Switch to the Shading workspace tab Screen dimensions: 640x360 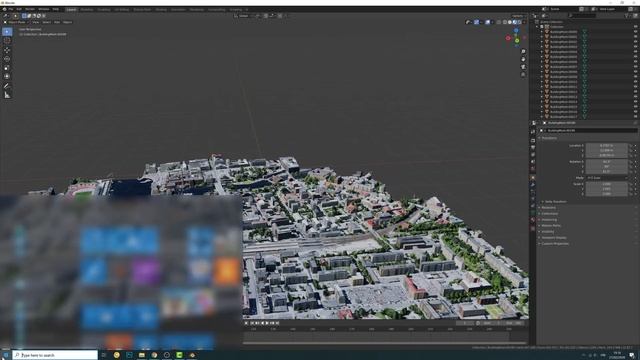[x=161, y=9]
